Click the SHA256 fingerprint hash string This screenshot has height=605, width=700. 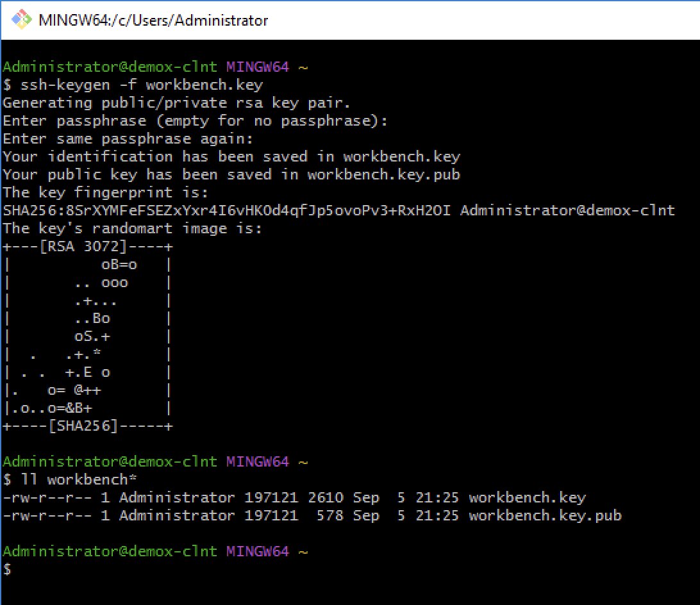coord(226,210)
